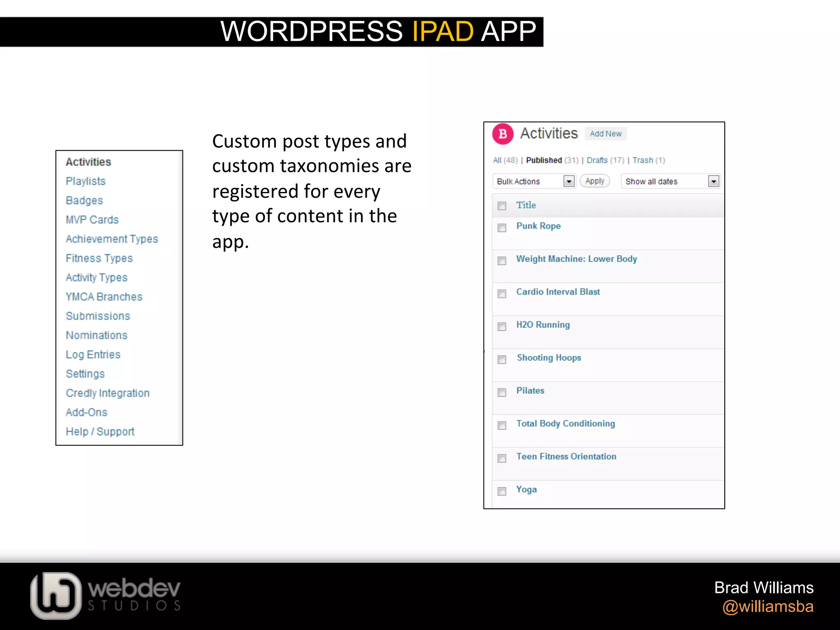Open Total Body Conditioning activity
The height and width of the screenshot is (630, 840).
point(566,424)
